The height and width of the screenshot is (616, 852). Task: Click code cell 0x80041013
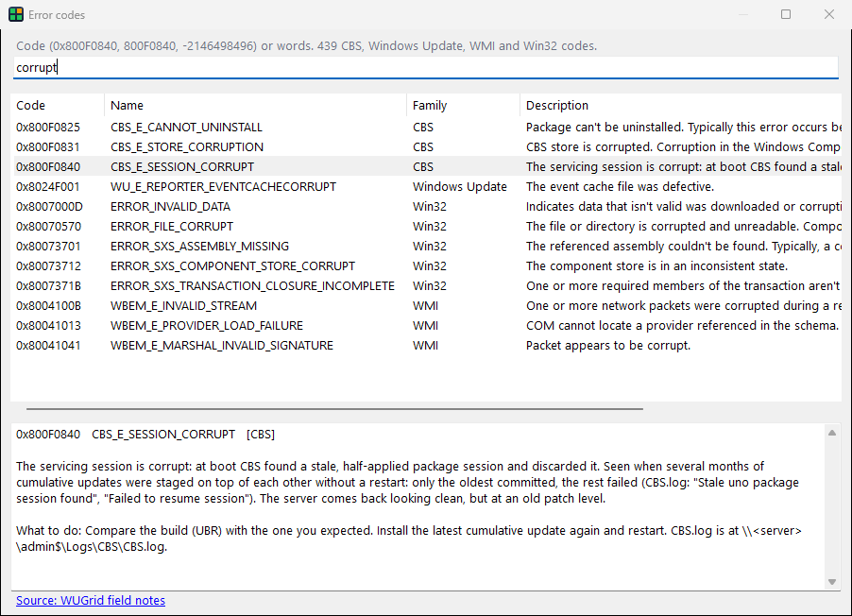[x=48, y=326]
